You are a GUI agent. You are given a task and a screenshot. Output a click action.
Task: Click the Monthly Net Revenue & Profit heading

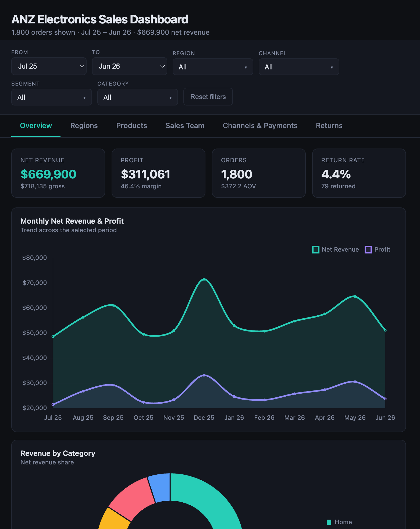(72, 221)
